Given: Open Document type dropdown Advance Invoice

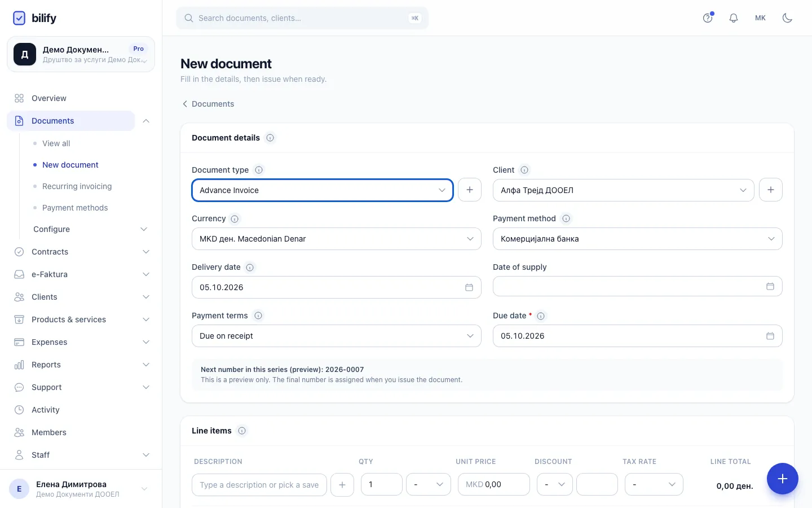Looking at the screenshot, I should pyautogui.click(x=323, y=190).
